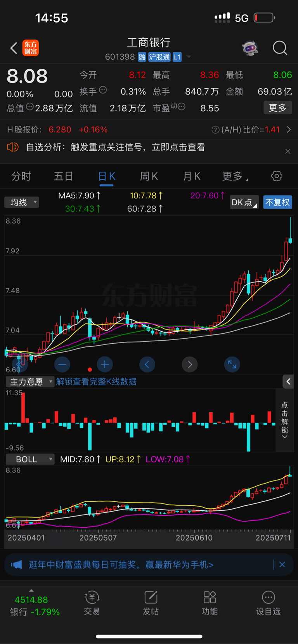Open the 均线 indicator dropdown
The height and width of the screenshot is (644, 298).
tap(22, 202)
